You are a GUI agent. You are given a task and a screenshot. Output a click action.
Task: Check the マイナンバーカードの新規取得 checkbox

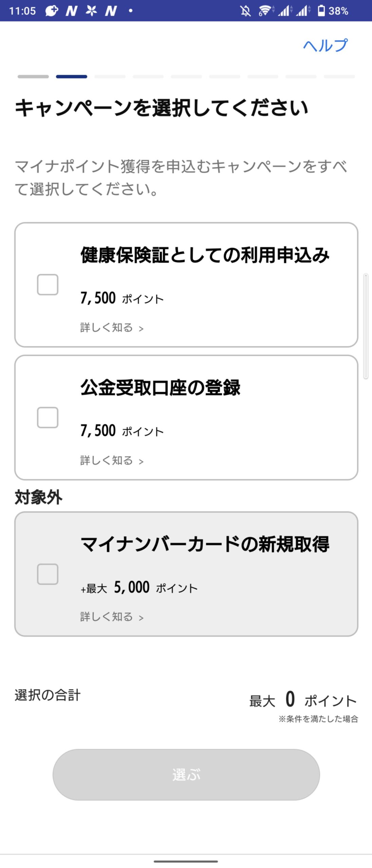tap(48, 574)
